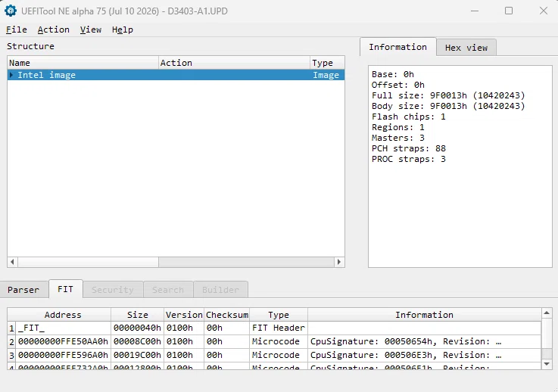Click the Information column header in FIT table

click(424, 315)
